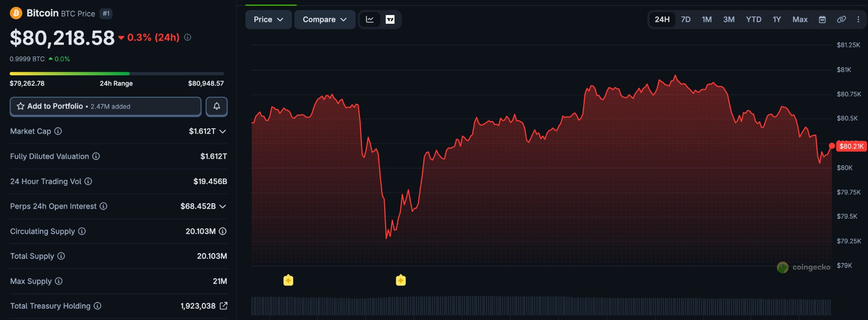
Task: Open Total Supply info icon
Action: point(61,256)
